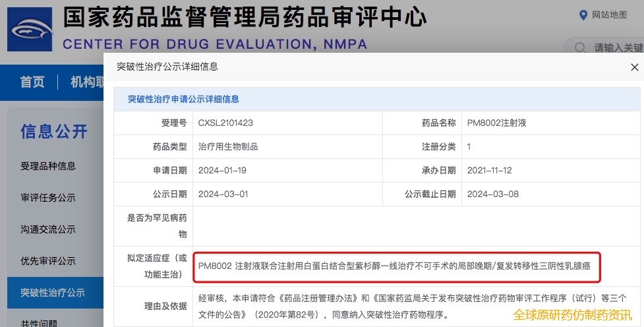Click the 药品名称 label cell

[x=423, y=123]
